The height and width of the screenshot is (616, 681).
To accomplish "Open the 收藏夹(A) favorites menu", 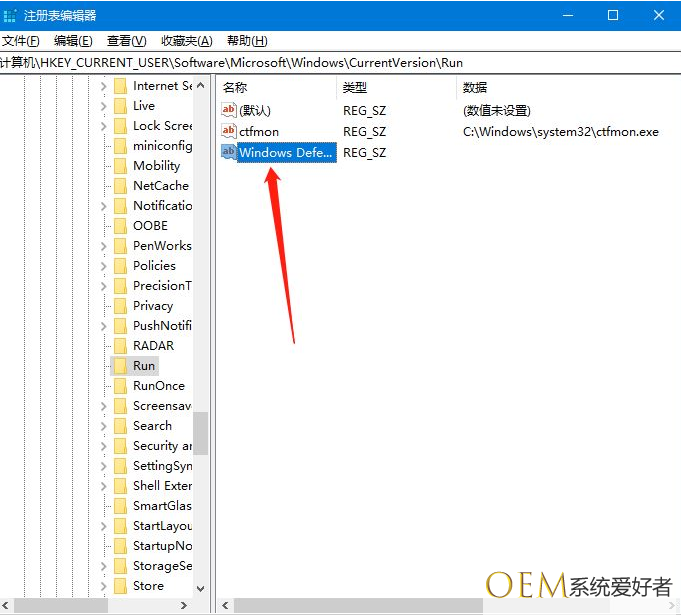I will (x=187, y=41).
